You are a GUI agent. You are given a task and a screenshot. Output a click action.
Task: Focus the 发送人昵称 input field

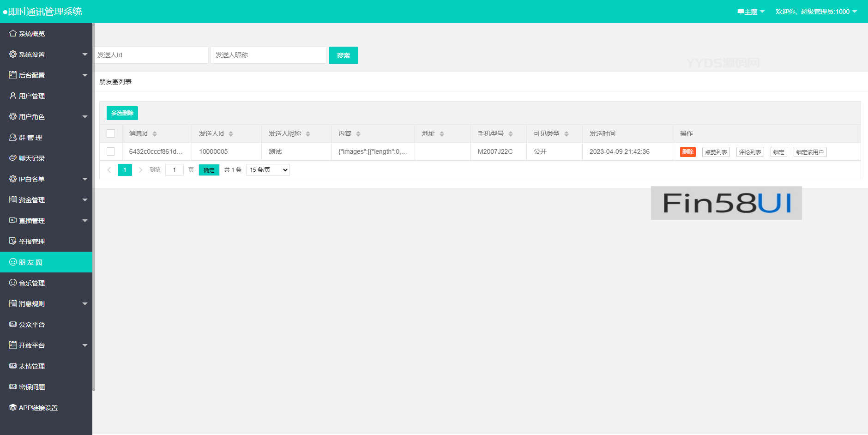pyautogui.click(x=268, y=55)
